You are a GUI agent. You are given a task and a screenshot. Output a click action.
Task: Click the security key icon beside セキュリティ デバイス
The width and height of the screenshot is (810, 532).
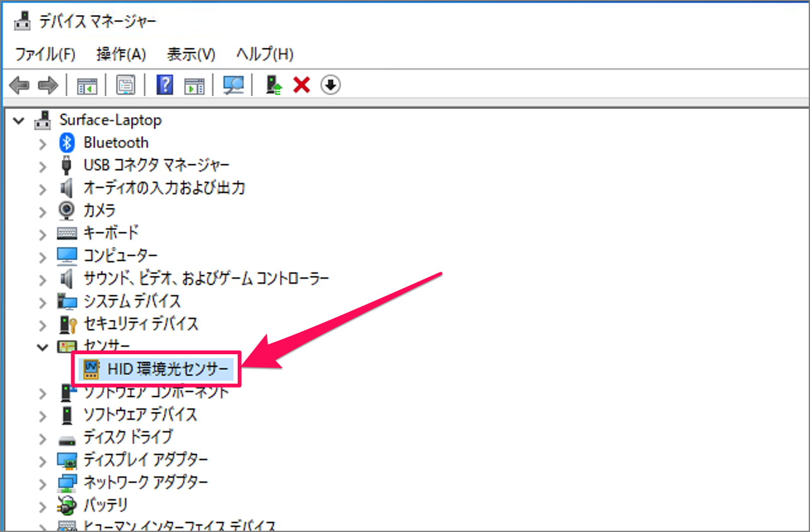coord(67,324)
